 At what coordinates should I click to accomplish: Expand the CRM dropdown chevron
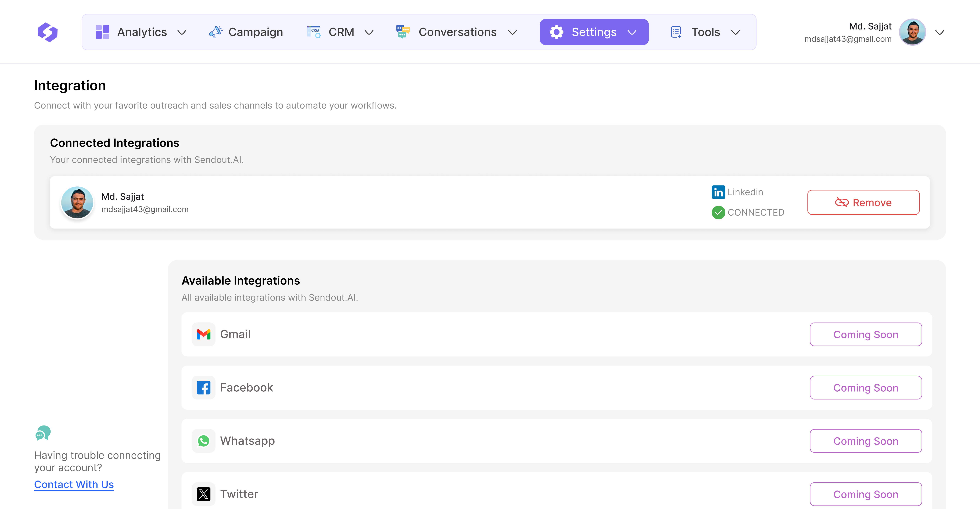[369, 32]
